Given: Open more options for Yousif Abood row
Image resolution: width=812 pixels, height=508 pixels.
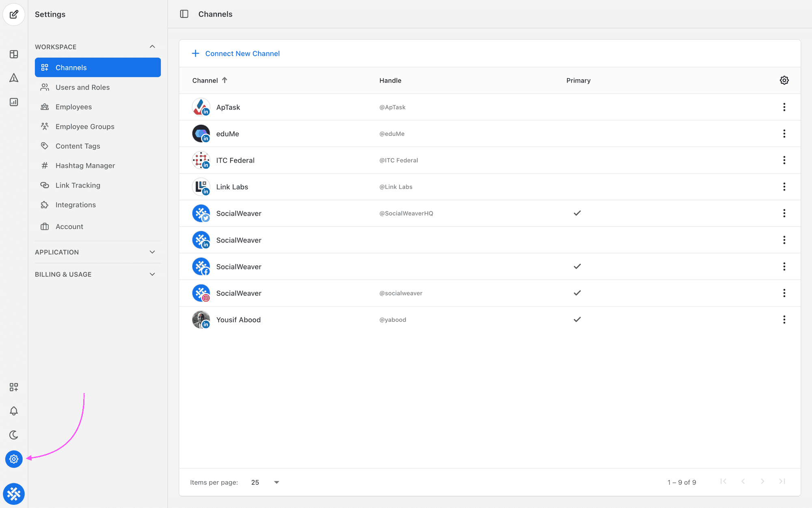Looking at the screenshot, I should tap(784, 319).
